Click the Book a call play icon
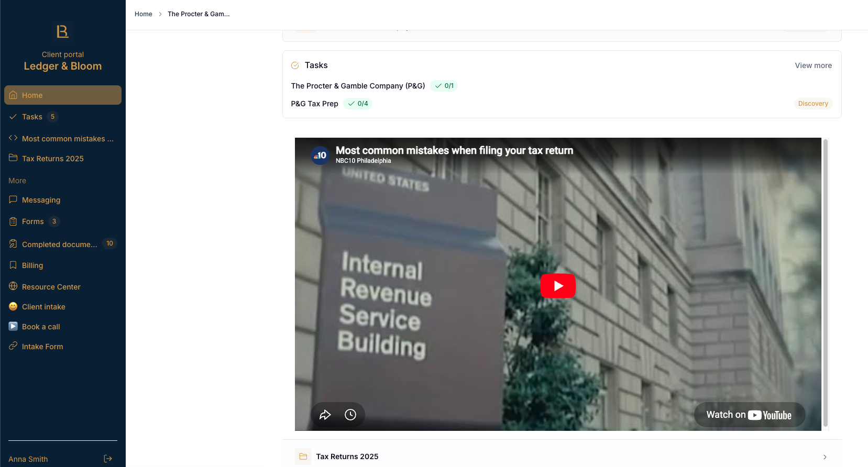The width and height of the screenshot is (868, 467). point(13,327)
